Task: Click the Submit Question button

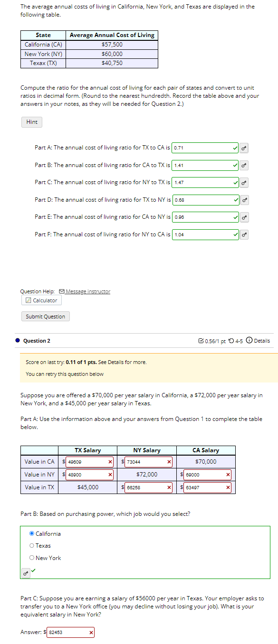Action: click(x=45, y=316)
